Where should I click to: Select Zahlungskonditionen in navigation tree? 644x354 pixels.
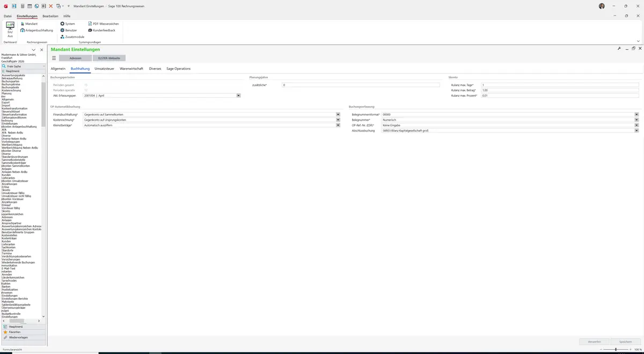[x=14, y=117]
